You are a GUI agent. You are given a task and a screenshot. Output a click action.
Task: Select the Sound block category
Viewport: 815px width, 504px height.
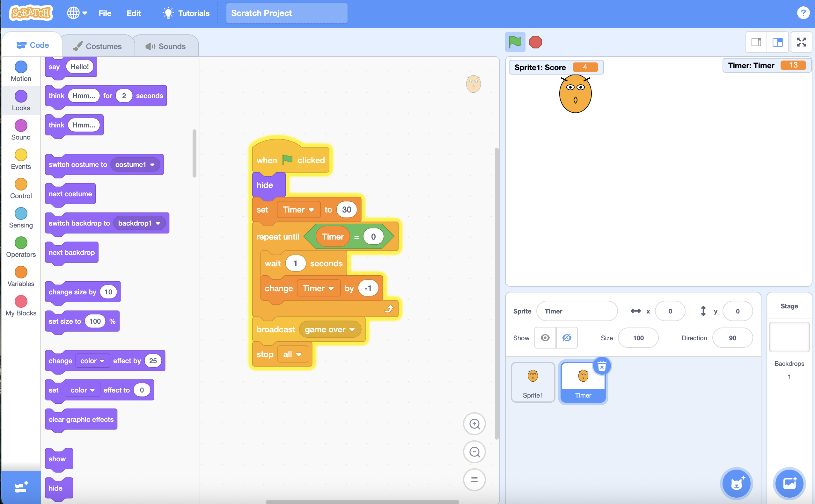point(21,129)
